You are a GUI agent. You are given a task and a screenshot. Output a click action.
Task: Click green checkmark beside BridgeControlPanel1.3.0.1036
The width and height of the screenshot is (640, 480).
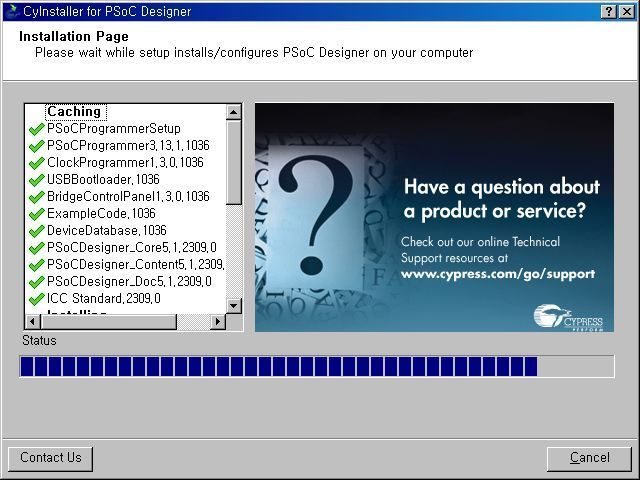[37, 197]
